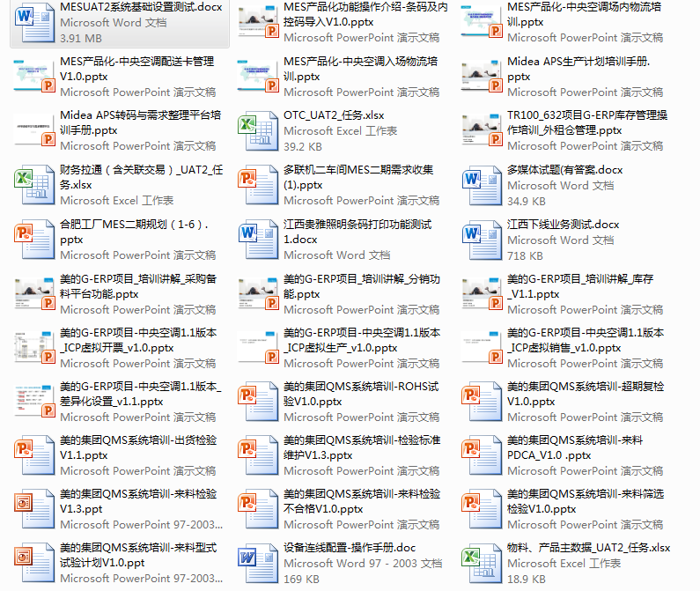The width and height of the screenshot is (700, 591).
Task: Select file name 美的集团QMS系统培训-来料型式试验计划V1.0.ppt
Action: (138, 555)
